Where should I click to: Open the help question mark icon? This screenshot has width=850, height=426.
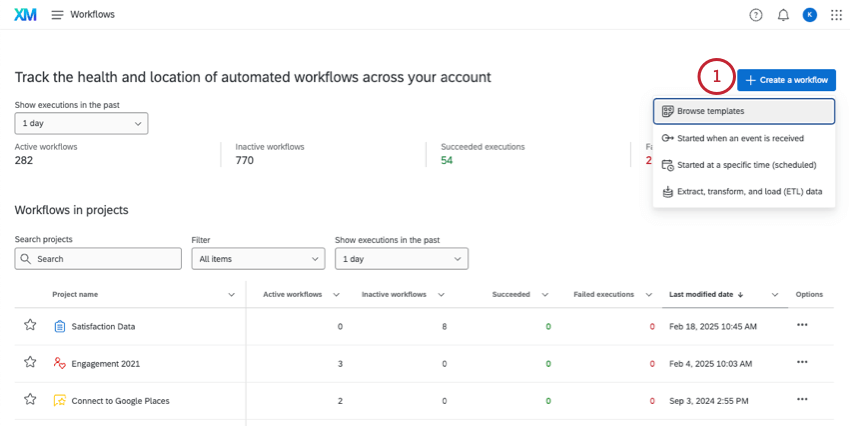756,15
